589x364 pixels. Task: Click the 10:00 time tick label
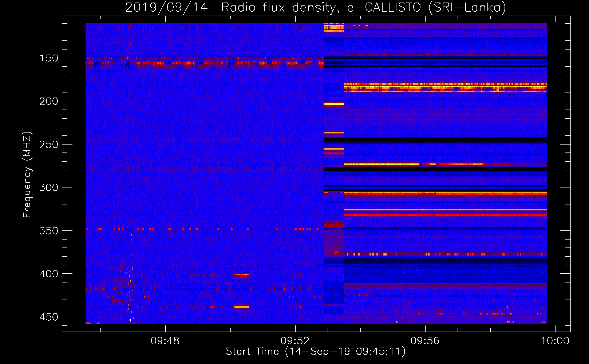click(x=555, y=341)
